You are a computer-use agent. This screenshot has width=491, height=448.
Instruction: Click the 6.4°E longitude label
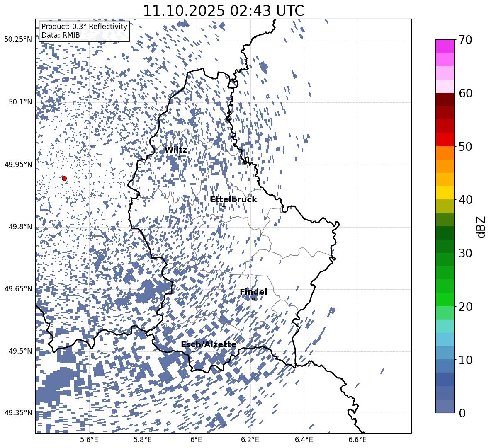pos(304,440)
